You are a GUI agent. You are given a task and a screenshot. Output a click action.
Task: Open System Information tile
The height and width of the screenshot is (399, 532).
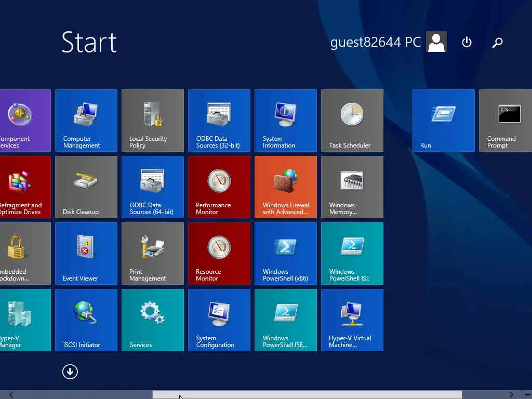tap(286, 121)
